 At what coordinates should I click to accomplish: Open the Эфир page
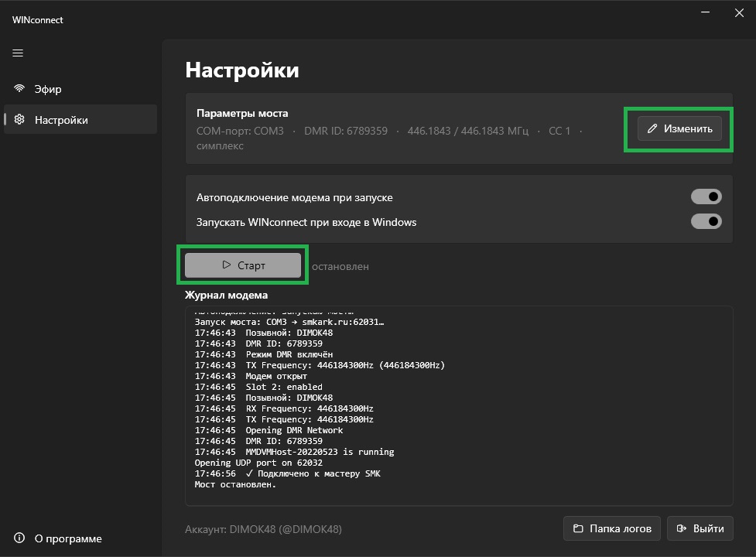(x=80, y=89)
